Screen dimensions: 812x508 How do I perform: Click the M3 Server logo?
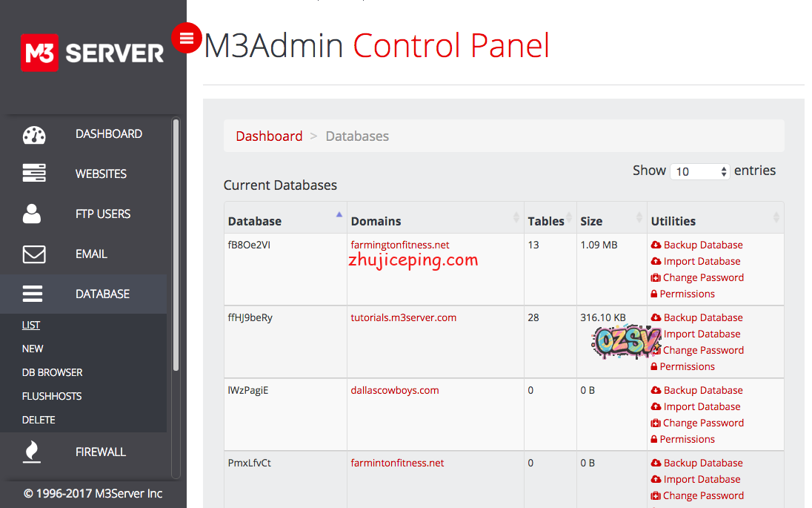(93, 53)
